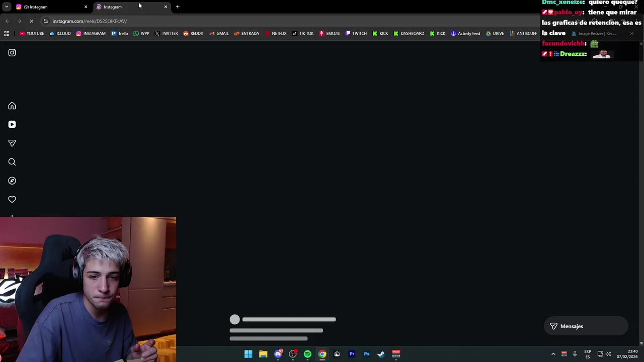The height and width of the screenshot is (362, 644).
Task: Stop loading the page in Chrome
Action: 31,21
